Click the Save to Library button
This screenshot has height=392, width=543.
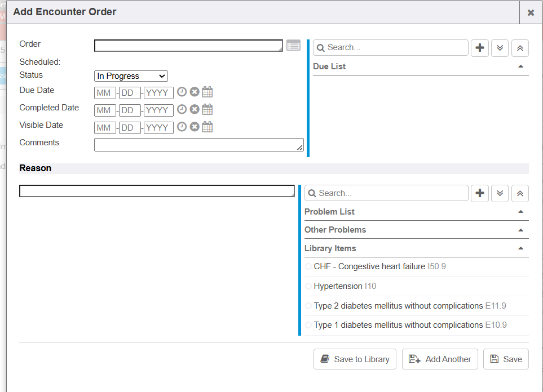click(x=355, y=359)
